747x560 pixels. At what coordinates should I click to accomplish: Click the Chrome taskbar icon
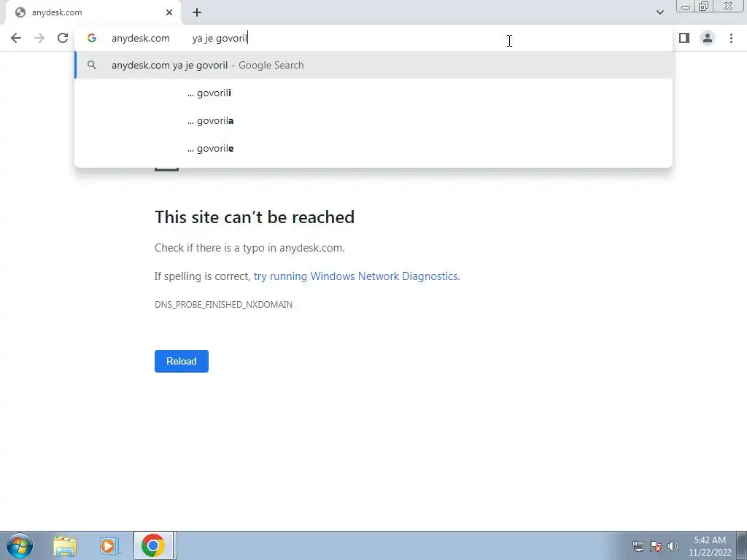(x=153, y=545)
